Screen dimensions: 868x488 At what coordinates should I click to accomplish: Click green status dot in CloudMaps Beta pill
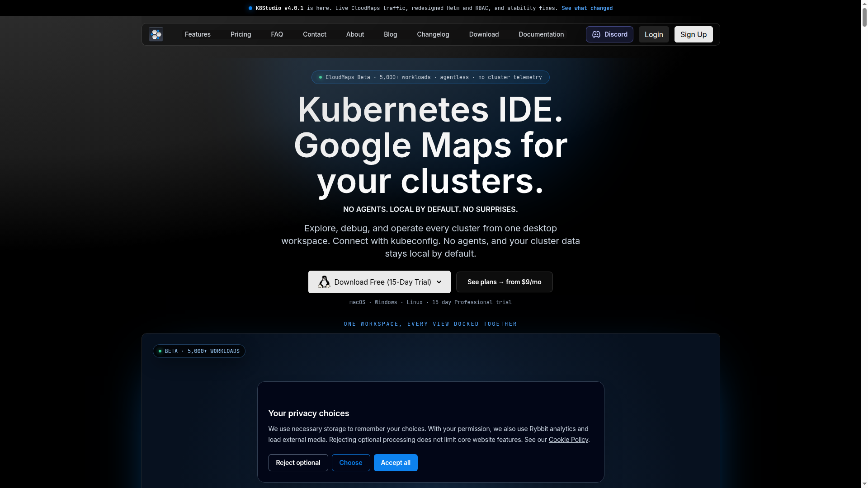click(321, 77)
